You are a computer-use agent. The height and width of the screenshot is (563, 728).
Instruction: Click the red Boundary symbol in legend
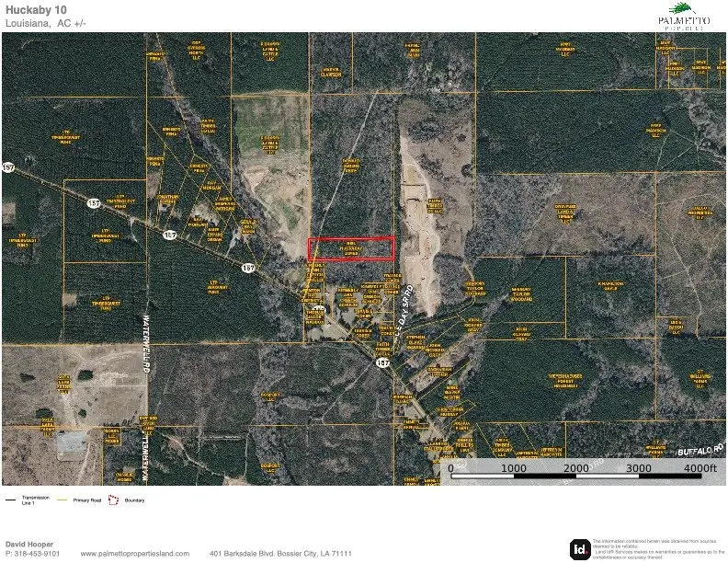tap(113, 500)
